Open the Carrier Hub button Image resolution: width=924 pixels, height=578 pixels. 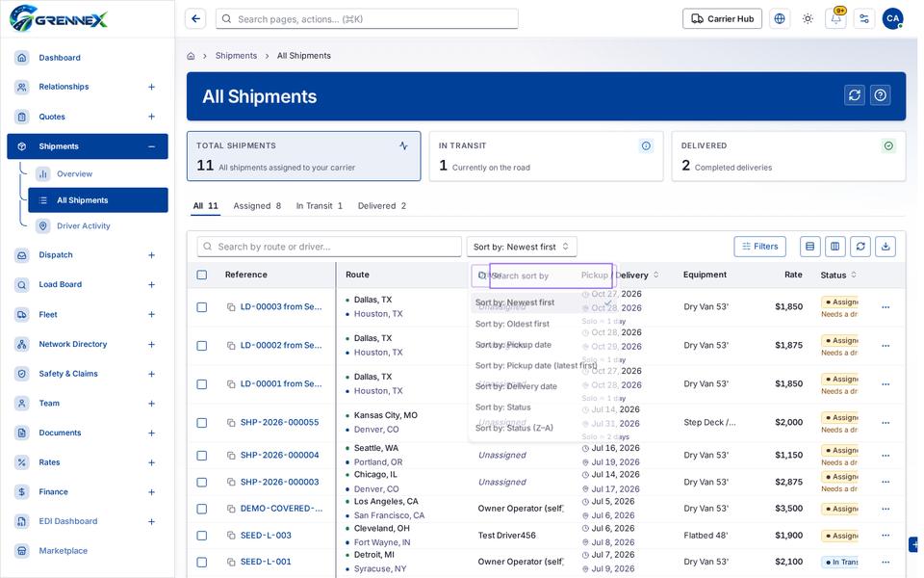coord(722,19)
